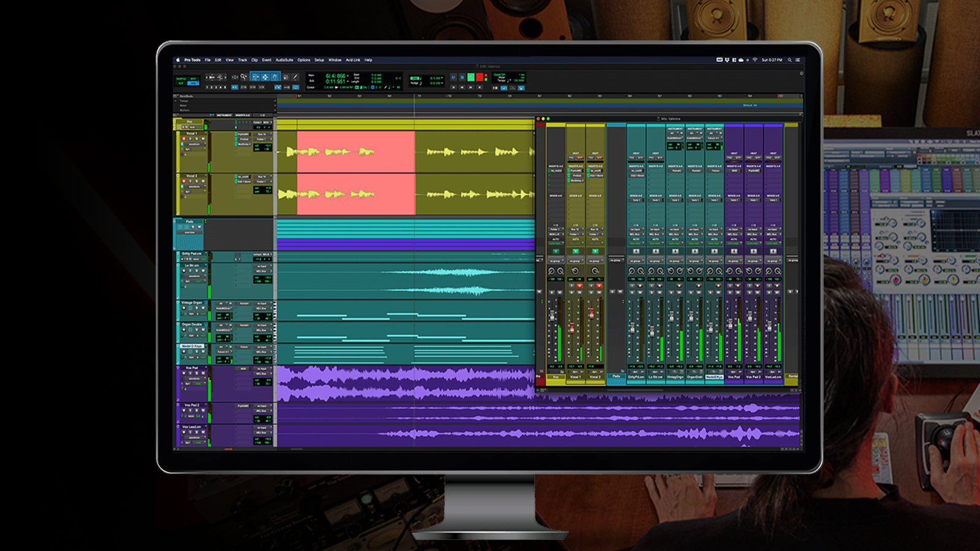Click the green square button in transport
The width and height of the screenshot is (980, 551).
coord(471,77)
